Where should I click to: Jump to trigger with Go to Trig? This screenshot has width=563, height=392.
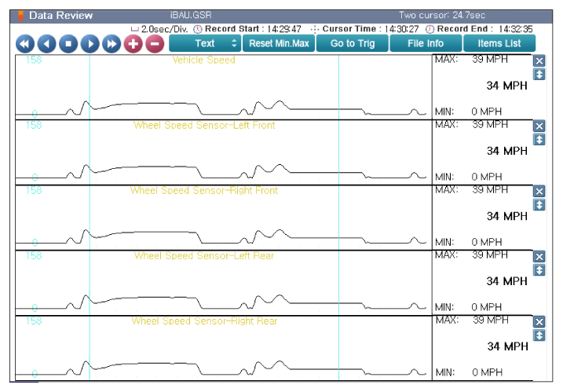tap(353, 43)
